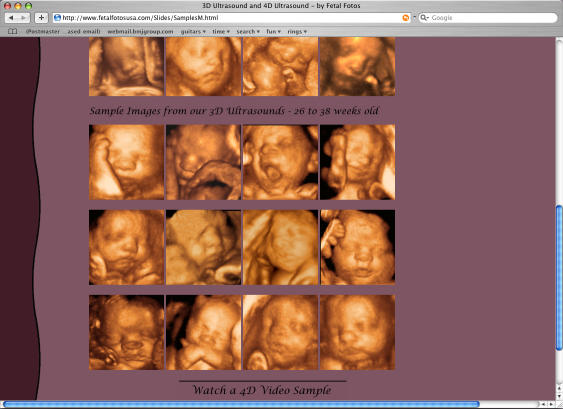This screenshot has width=563, height=409.
Task: Click the URL address field
Action: [230, 18]
